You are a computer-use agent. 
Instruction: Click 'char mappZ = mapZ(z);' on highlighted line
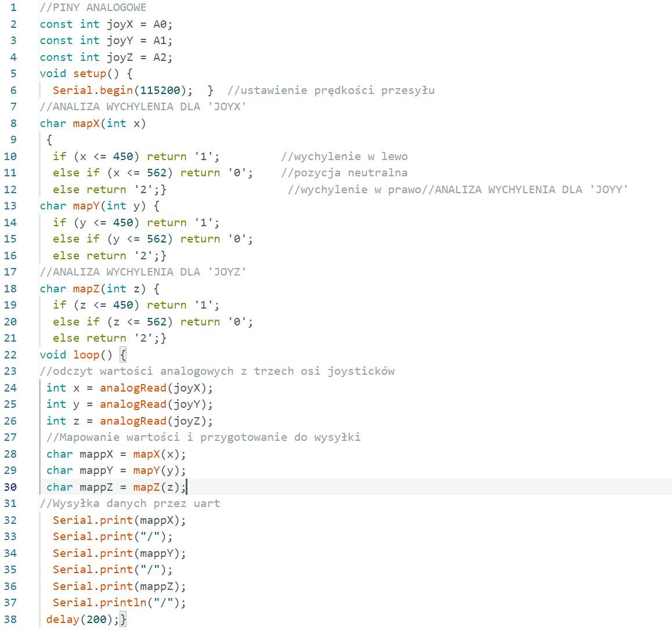[116, 487]
